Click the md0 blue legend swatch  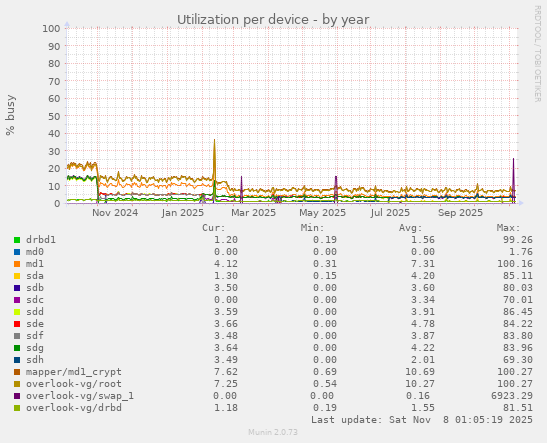(x=17, y=252)
